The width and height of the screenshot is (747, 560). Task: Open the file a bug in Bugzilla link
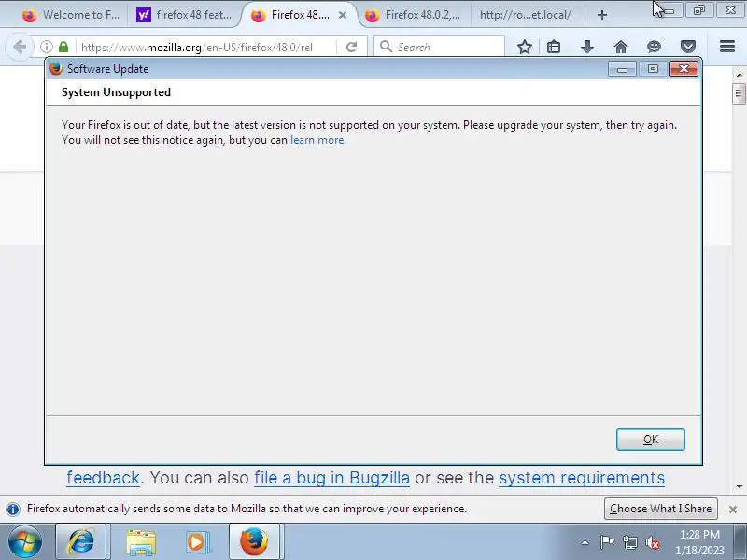[331, 478]
